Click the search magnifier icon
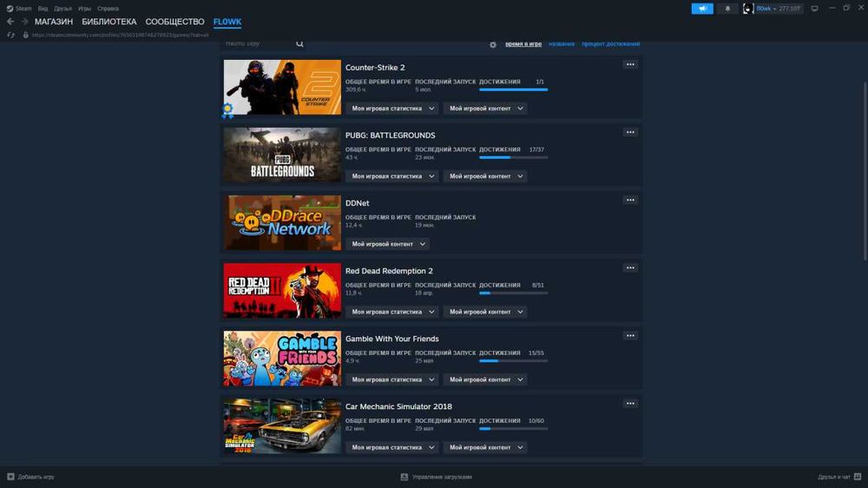This screenshot has height=488, width=868. click(299, 43)
